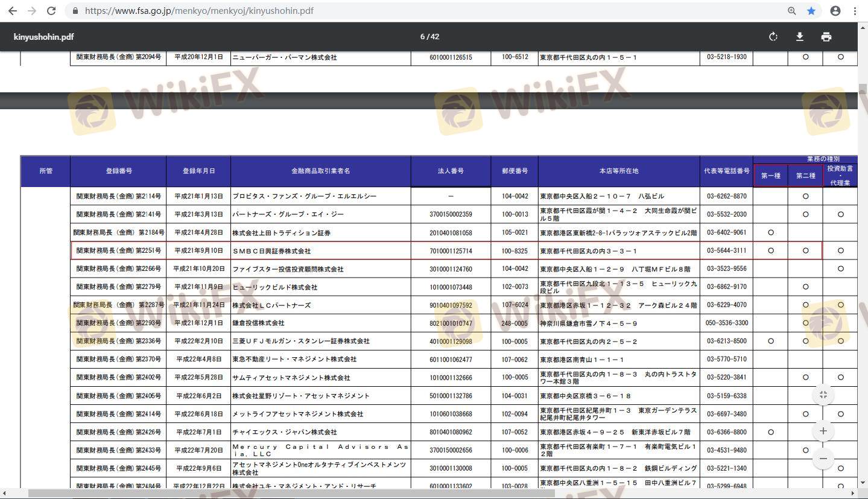Open the Chrome three-dot menu
The width and height of the screenshot is (868, 499).
tap(855, 11)
